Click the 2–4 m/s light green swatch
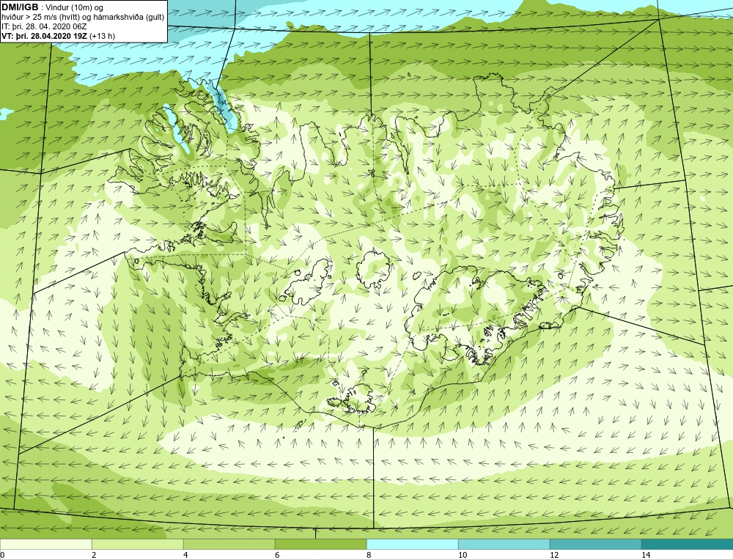The height and width of the screenshot is (560, 733). tap(138, 544)
